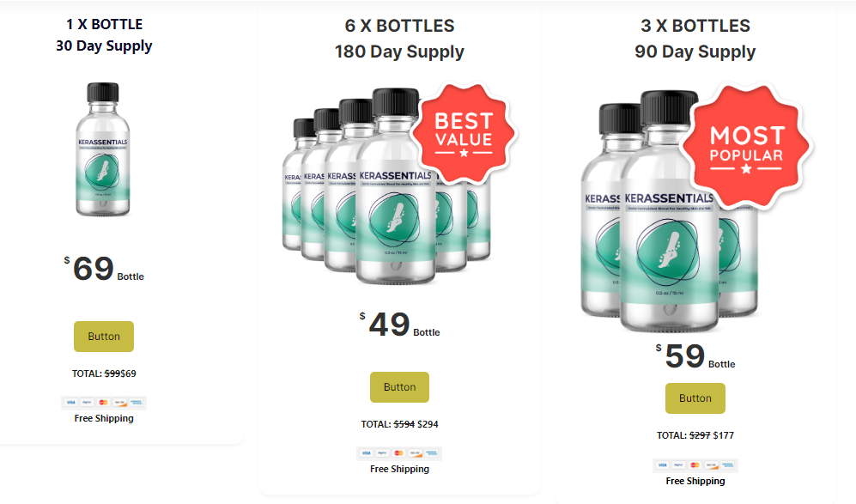Click the single Kerassentials bottle image
This screenshot has width=856, height=504.
point(103,150)
